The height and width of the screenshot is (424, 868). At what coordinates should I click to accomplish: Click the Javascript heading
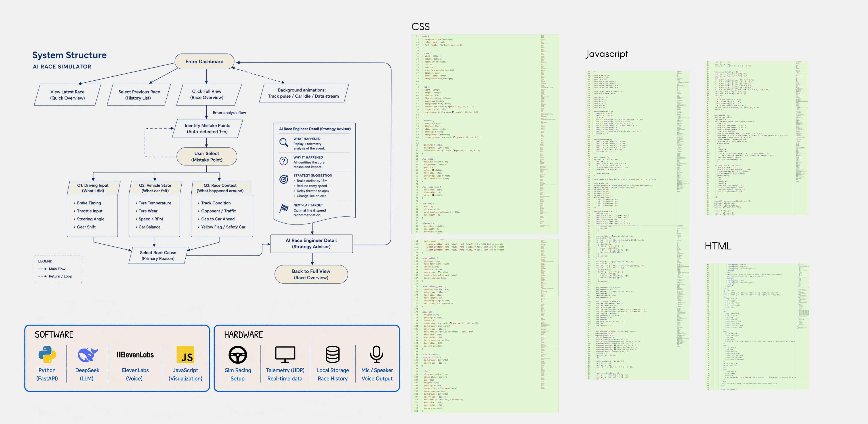607,54
